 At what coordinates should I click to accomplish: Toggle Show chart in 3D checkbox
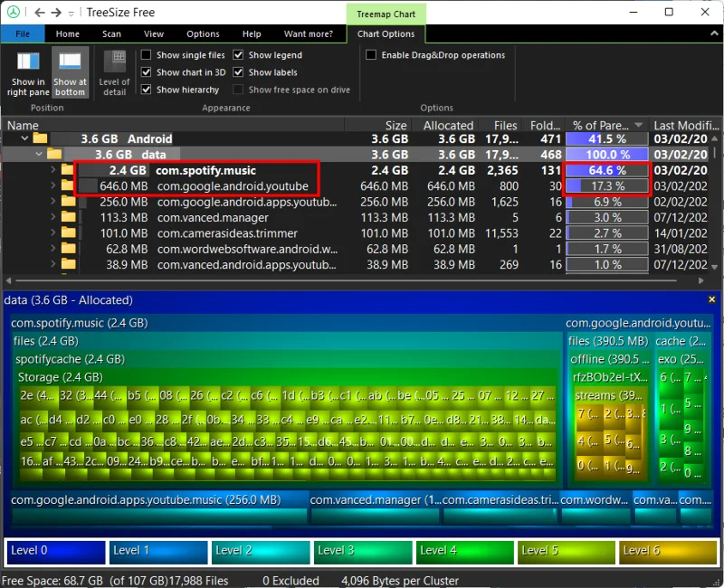pyautogui.click(x=146, y=72)
